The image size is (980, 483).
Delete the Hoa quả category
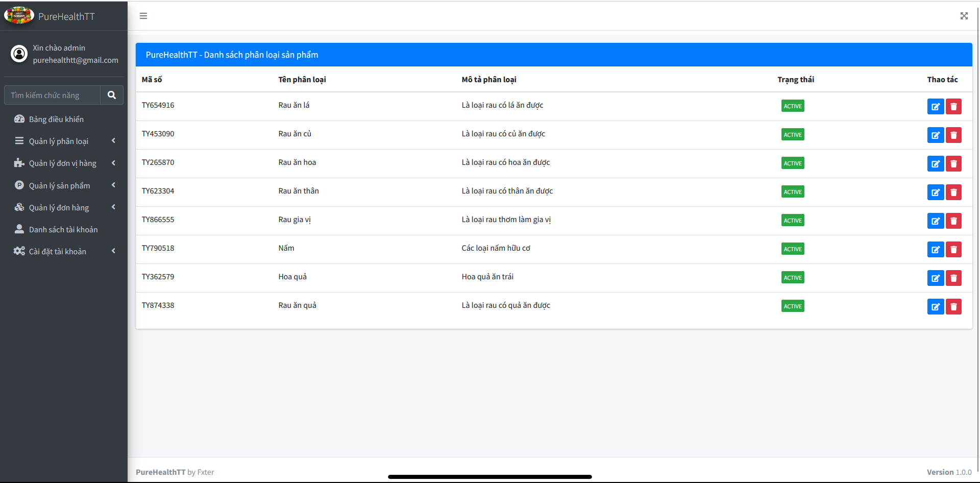953,278
